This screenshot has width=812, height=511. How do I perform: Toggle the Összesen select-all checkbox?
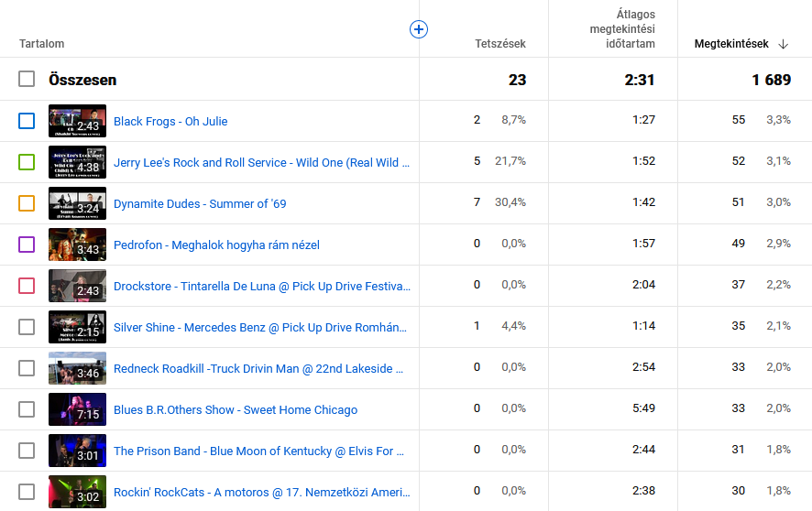[x=27, y=80]
